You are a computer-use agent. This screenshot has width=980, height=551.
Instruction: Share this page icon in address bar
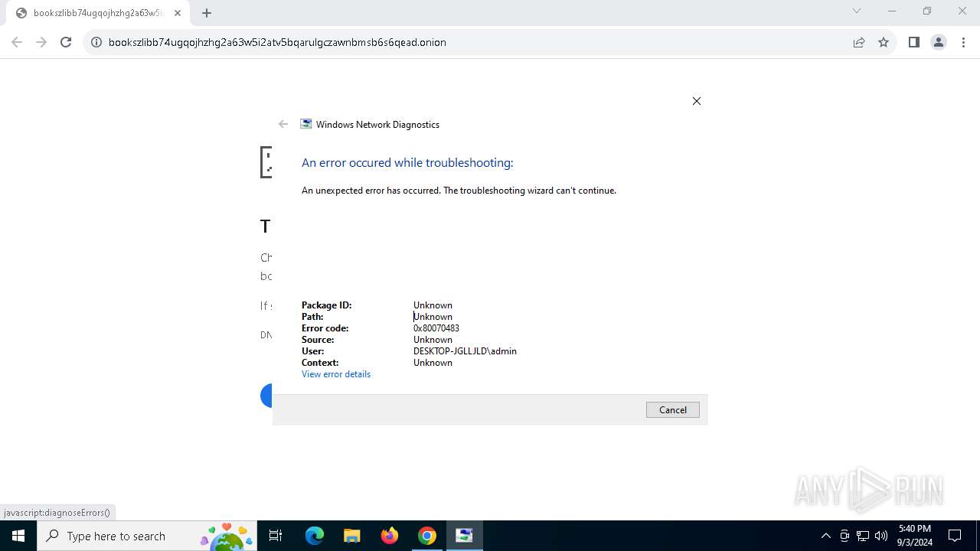pos(859,42)
